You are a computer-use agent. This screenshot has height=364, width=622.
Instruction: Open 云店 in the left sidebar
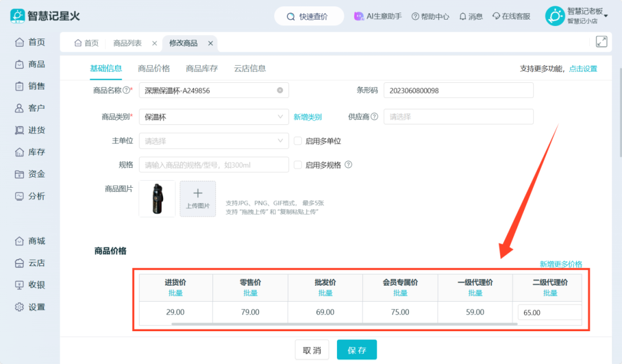30,263
